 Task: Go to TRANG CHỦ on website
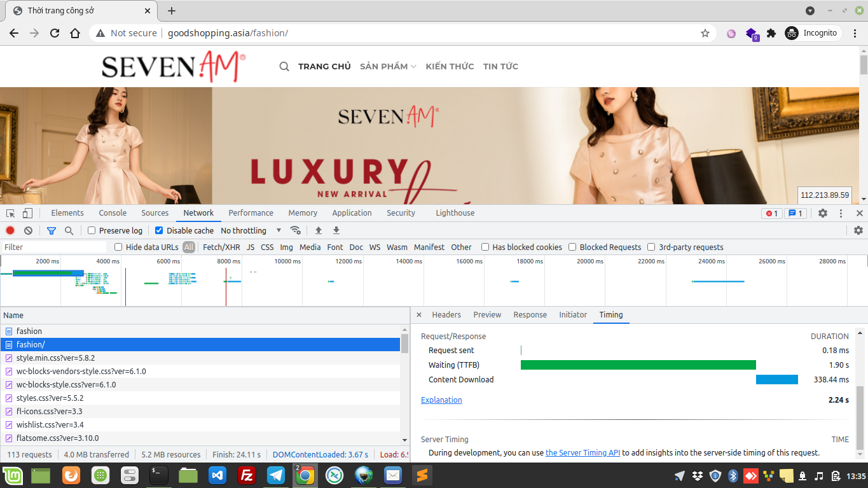pos(324,66)
